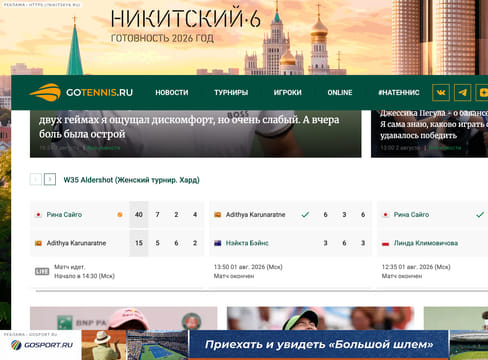
Task: Click '12:35 01 авг. 2026 (Мск)' timestamp
Action: (416, 267)
